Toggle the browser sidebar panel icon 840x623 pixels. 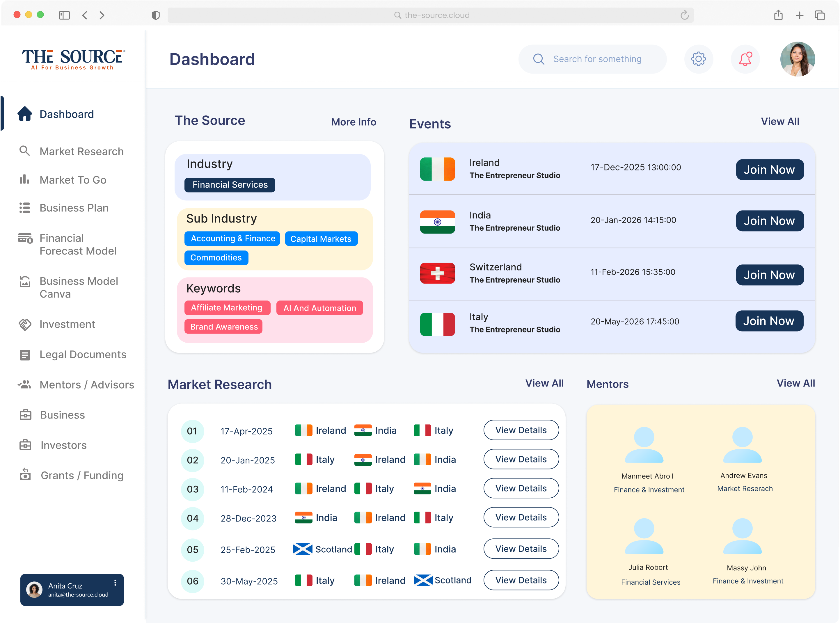[x=65, y=15]
